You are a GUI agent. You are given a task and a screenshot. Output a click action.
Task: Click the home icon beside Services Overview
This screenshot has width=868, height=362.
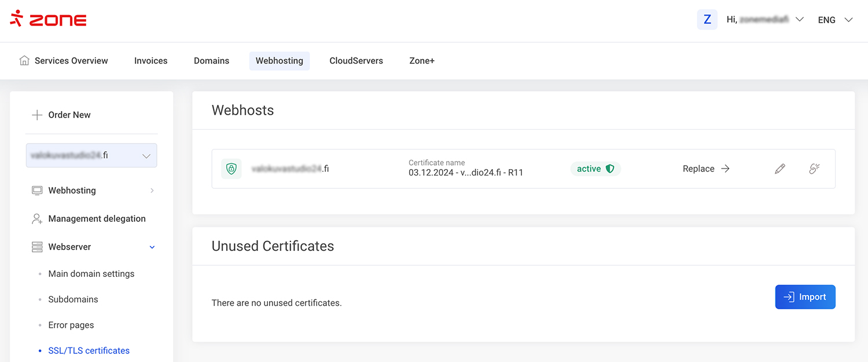click(24, 61)
